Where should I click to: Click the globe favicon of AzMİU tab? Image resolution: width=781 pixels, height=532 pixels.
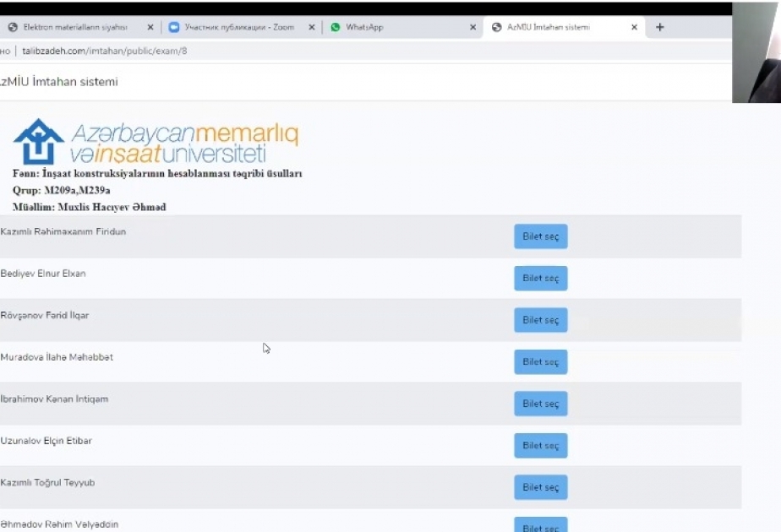coord(497,27)
